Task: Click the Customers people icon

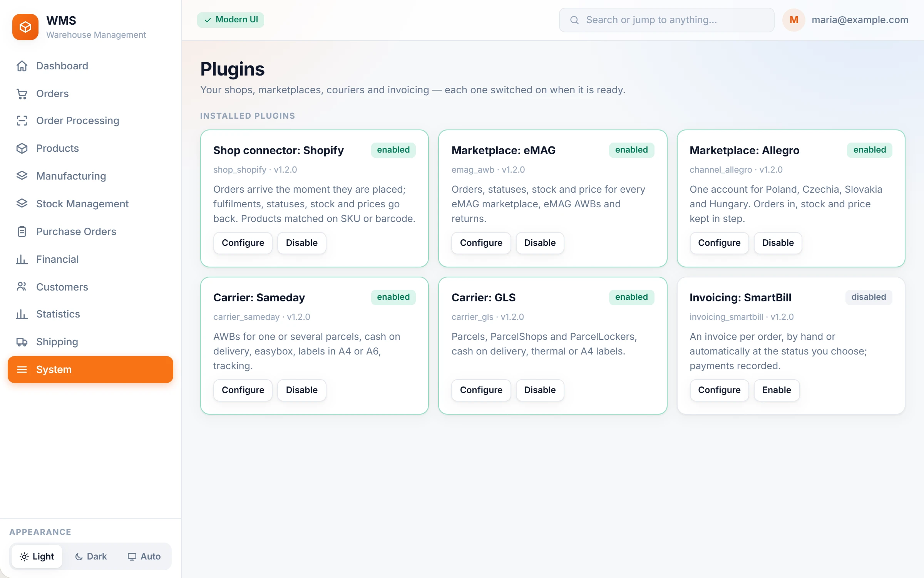Action: tap(22, 287)
